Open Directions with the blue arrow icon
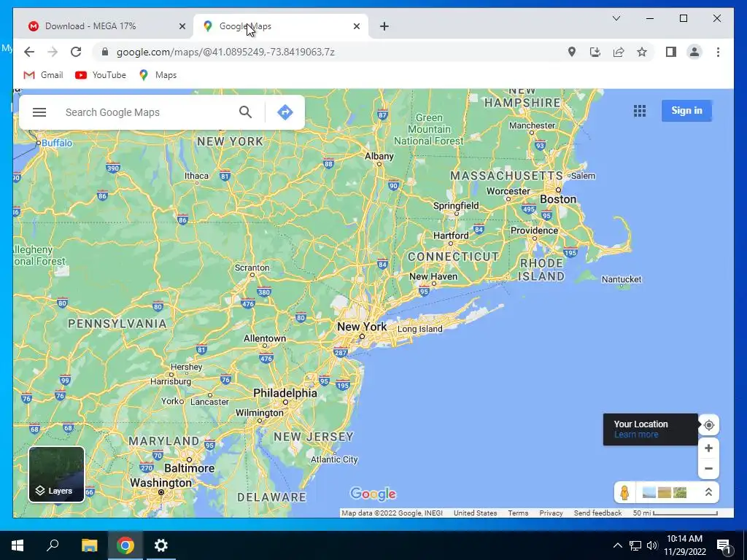 [285, 112]
